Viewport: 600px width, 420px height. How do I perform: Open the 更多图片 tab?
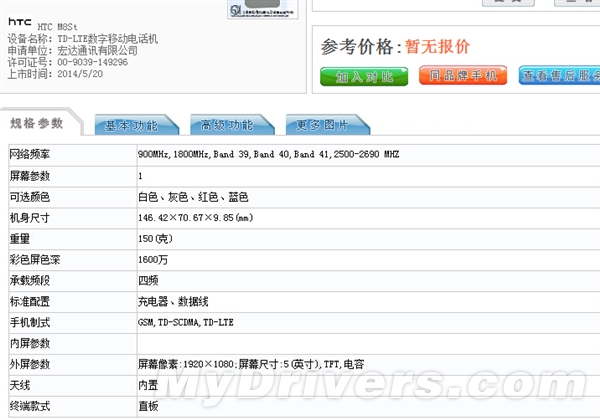328,125
